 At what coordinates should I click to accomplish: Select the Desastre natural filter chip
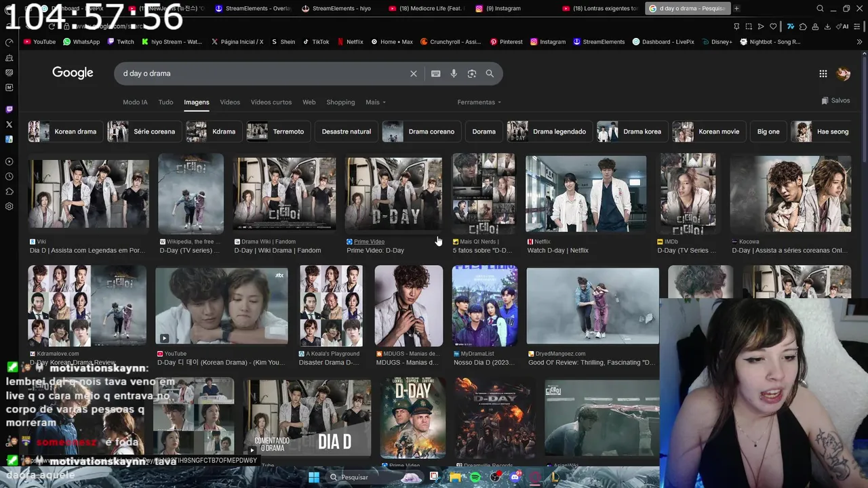tap(347, 131)
